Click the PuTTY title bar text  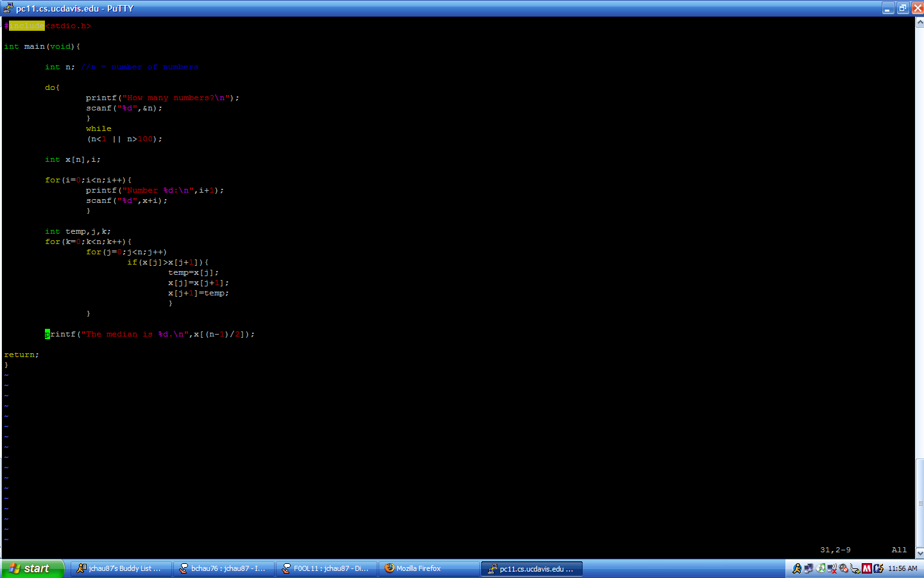(x=74, y=8)
